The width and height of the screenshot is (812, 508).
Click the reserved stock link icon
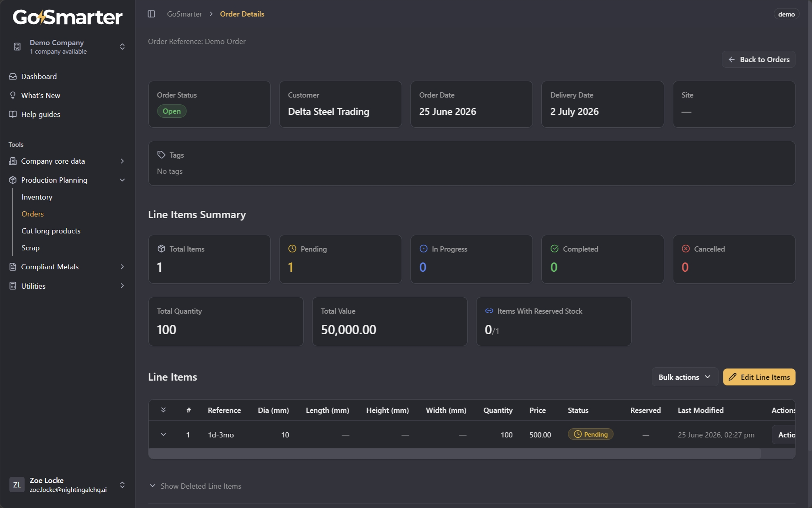(x=489, y=311)
